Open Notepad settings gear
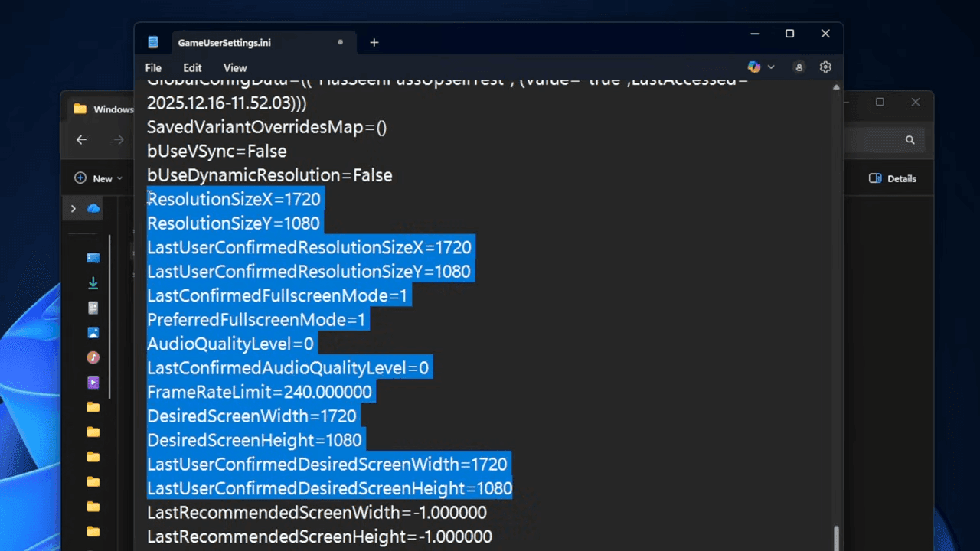The width and height of the screenshot is (980, 551). coord(825,67)
